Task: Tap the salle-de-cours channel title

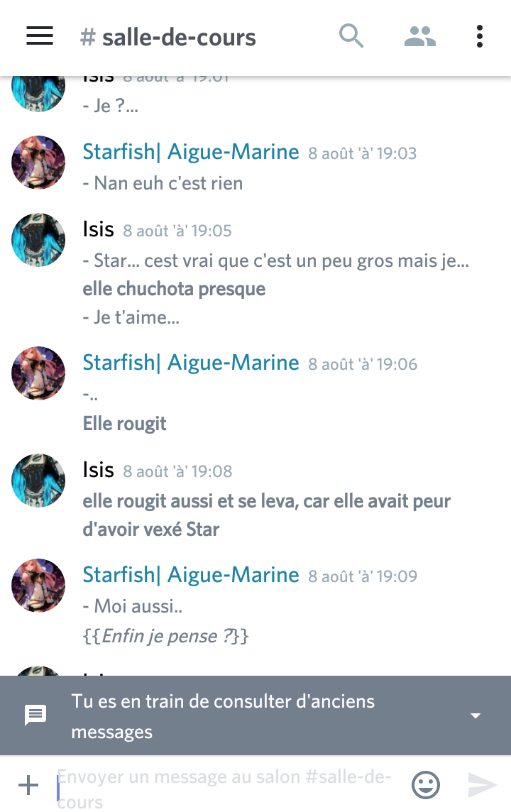Action: (x=169, y=37)
